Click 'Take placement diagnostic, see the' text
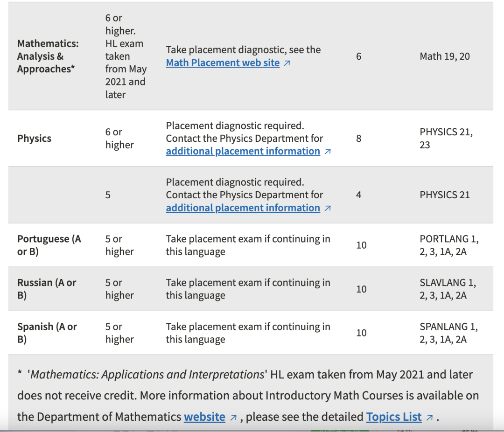The width and height of the screenshot is (504, 432). tap(243, 50)
